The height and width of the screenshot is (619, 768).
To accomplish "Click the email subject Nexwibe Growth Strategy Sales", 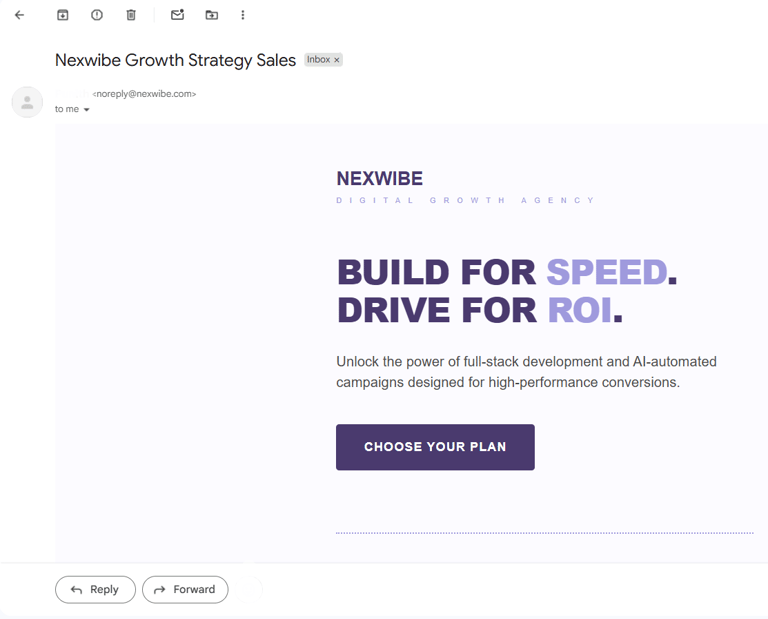I will pyautogui.click(x=175, y=60).
